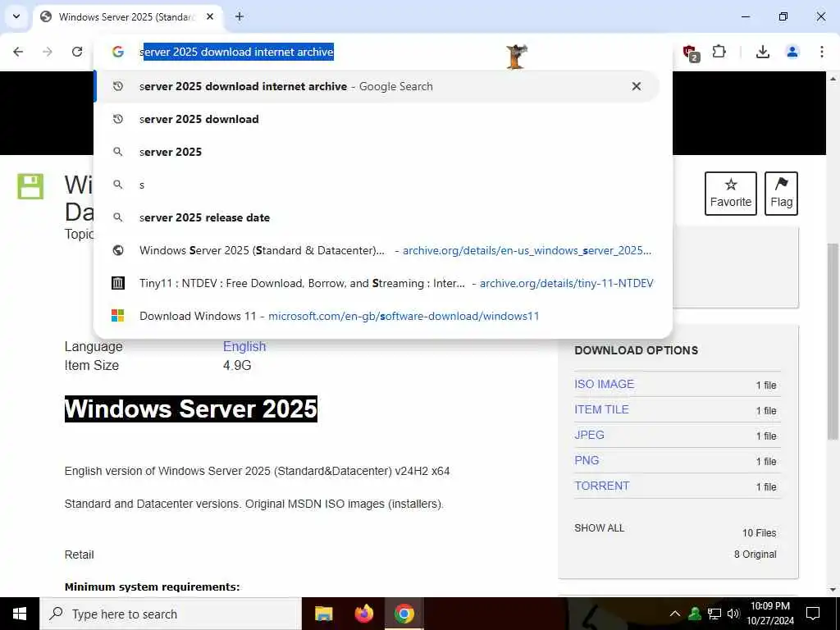
Task: Open the notification center icon
Action: click(813, 614)
